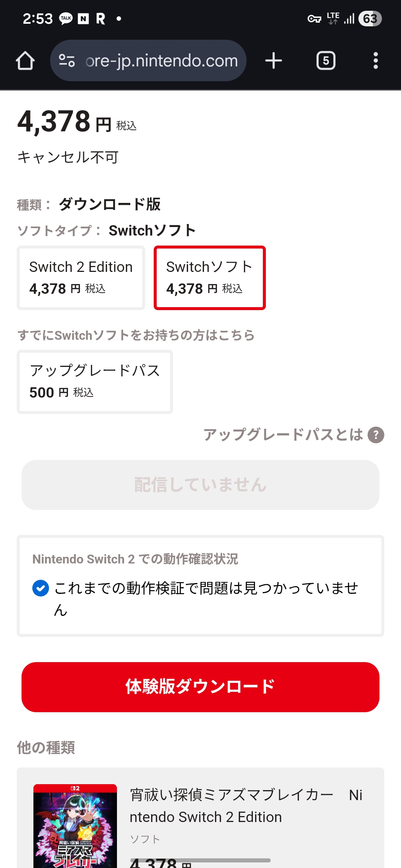Viewport: 401px width, 868px height.
Task: Tap the KakaoTalk notification icon
Action: tap(66, 19)
